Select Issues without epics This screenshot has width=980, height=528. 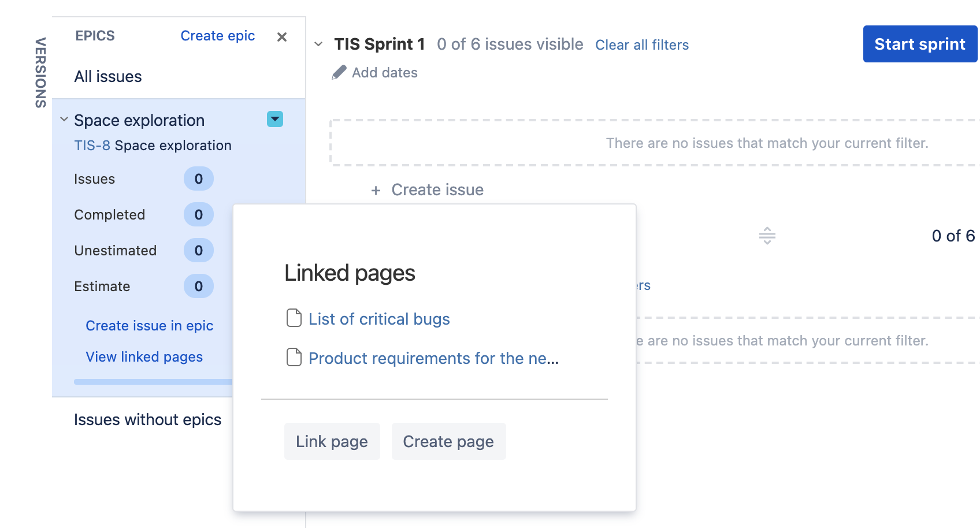[147, 420]
